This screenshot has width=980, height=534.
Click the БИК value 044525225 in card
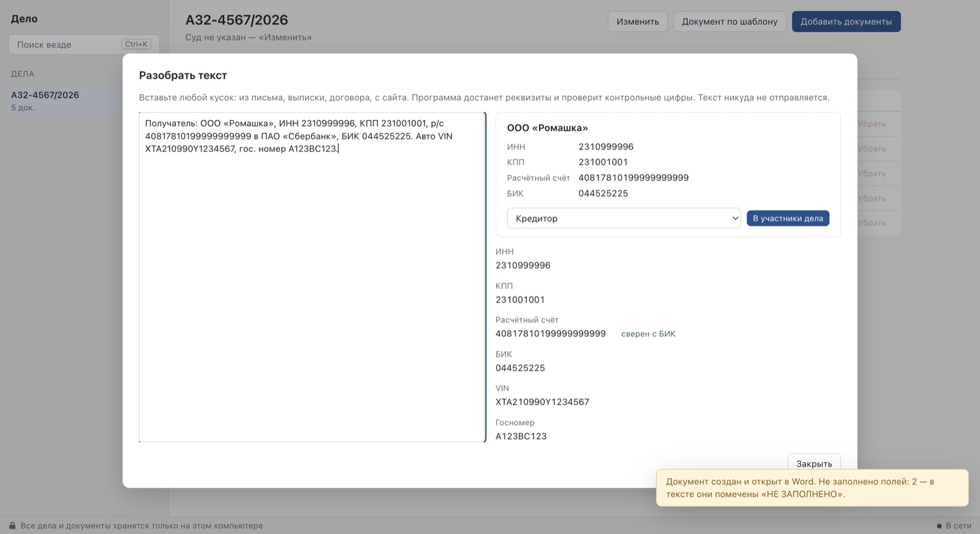point(603,193)
